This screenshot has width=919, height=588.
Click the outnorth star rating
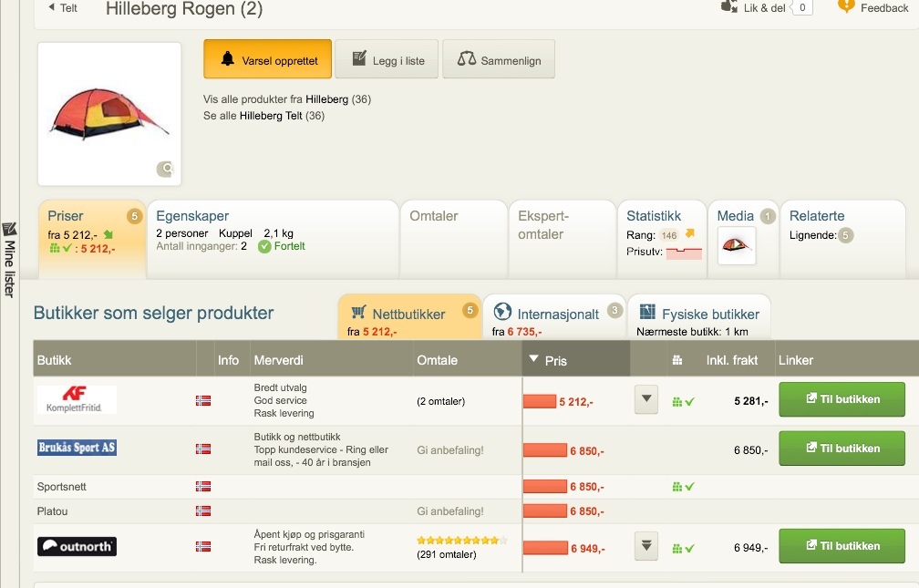point(461,541)
